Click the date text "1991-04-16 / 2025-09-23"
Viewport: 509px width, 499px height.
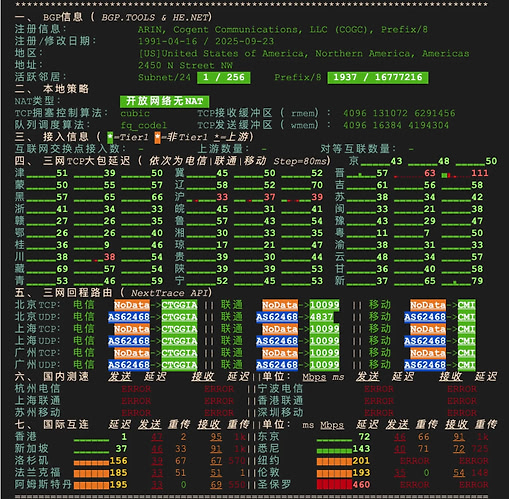click(206, 41)
